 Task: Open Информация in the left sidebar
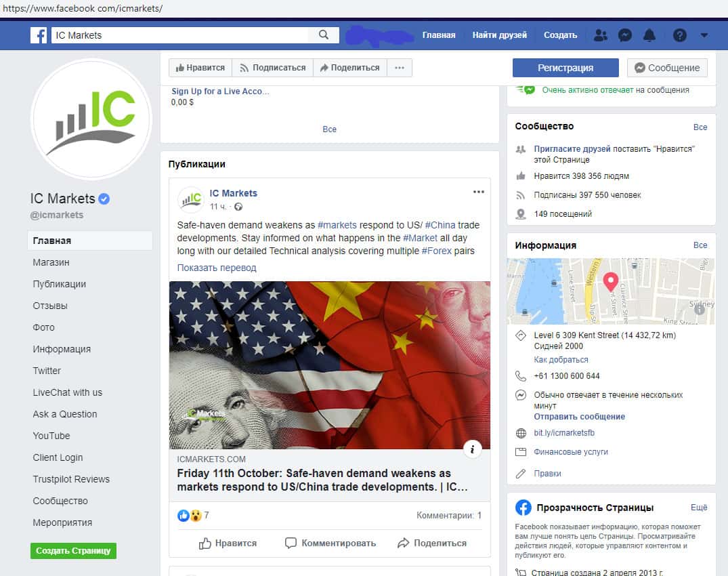(62, 349)
